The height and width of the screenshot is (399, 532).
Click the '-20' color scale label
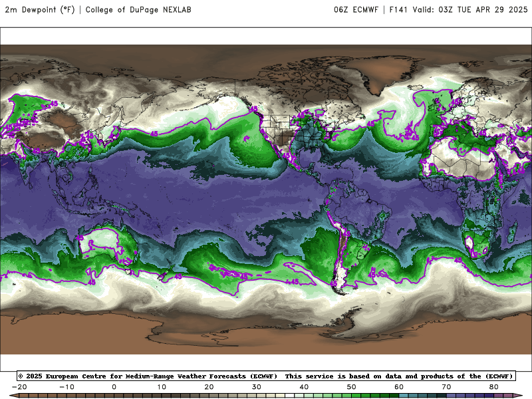tap(19, 387)
